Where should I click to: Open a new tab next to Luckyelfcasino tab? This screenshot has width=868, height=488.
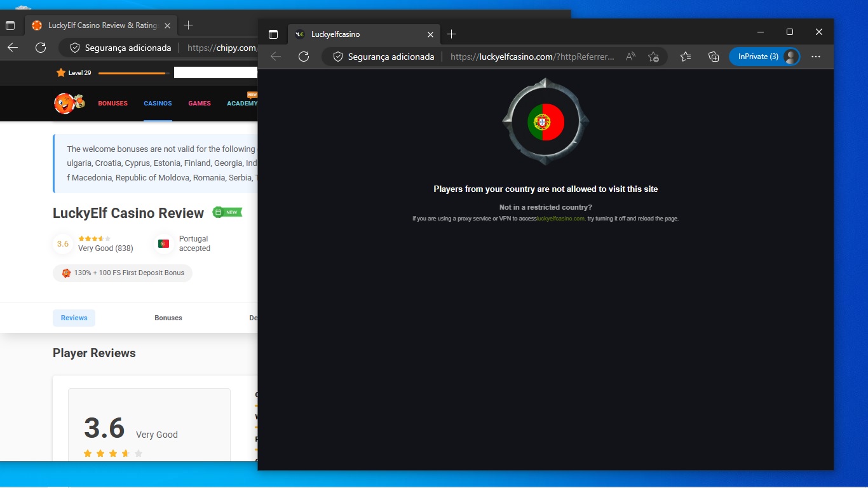[451, 34]
